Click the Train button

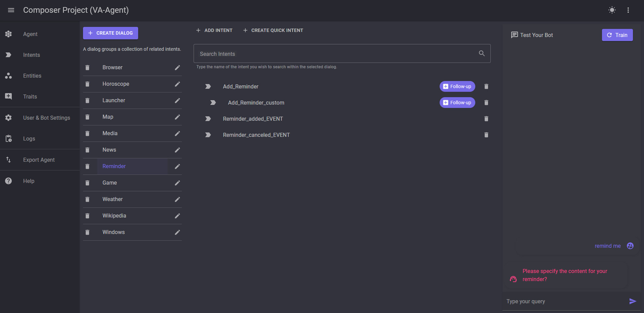617,35
